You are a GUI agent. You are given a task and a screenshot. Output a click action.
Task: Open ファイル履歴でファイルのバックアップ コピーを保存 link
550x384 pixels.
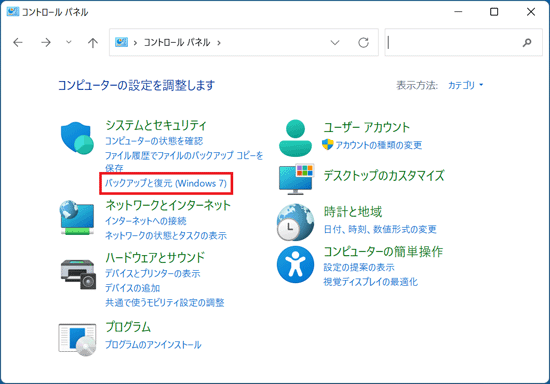coord(184,161)
